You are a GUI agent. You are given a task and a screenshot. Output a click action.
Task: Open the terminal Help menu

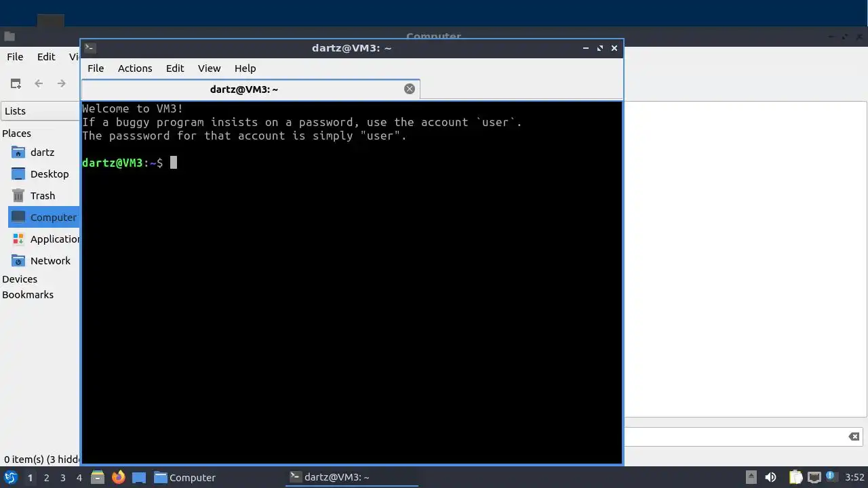pyautogui.click(x=245, y=68)
